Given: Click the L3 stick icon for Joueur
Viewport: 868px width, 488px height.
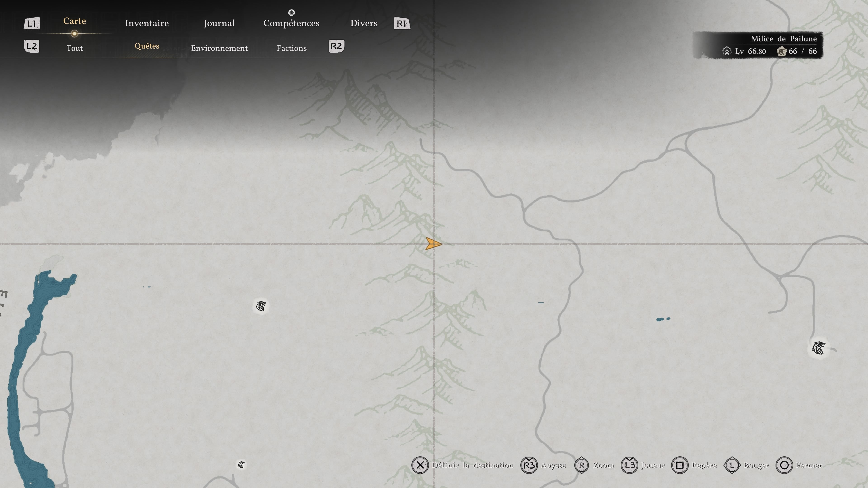Looking at the screenshot, I should point(629,465).
